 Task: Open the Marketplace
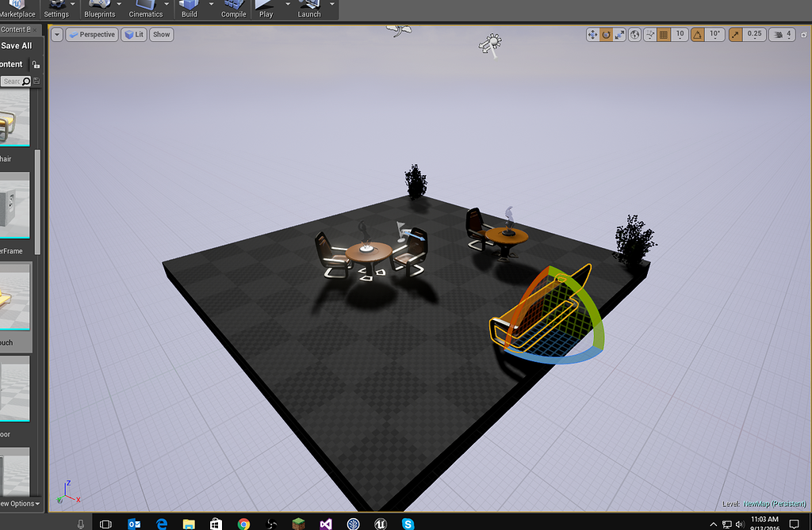pos(17,10)
